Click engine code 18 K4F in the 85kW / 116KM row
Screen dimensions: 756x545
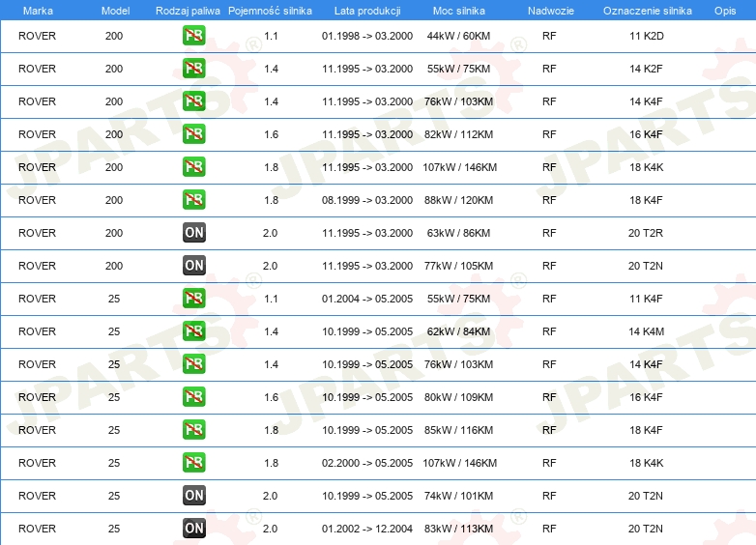tap(646, 430)
